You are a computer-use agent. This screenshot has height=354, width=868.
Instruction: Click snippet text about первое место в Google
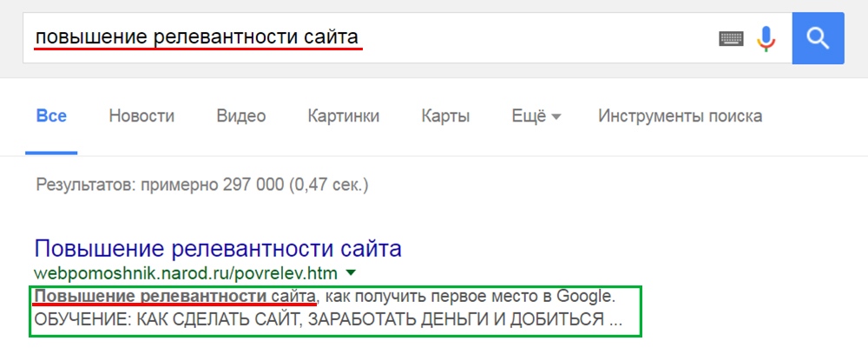pyautogui.click(x=469, y=297)
